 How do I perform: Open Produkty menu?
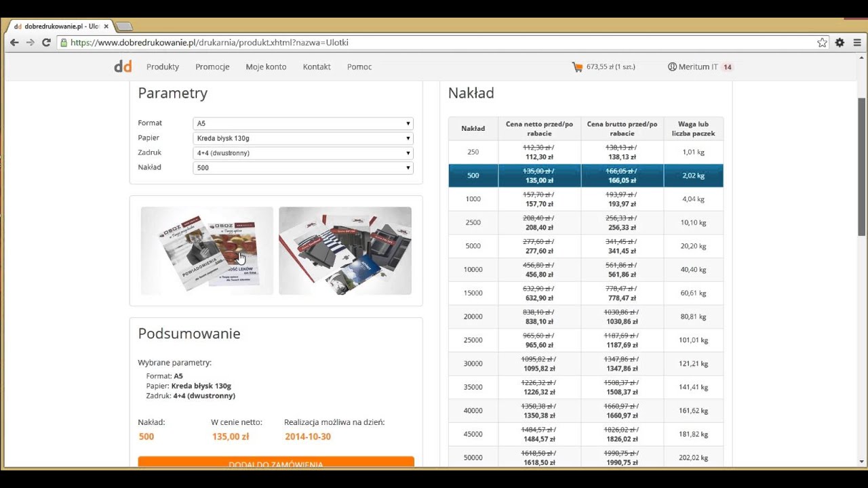click(163, 66)
